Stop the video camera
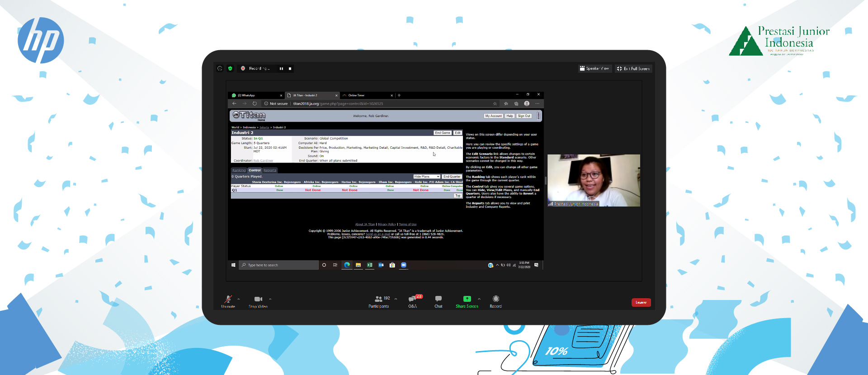Viewport: 868px width, 375px height. point(258,299)
